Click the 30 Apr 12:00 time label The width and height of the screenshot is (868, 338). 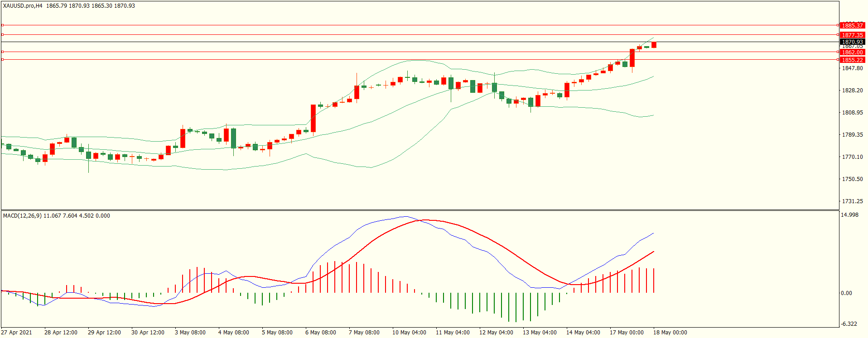[148, 333]
